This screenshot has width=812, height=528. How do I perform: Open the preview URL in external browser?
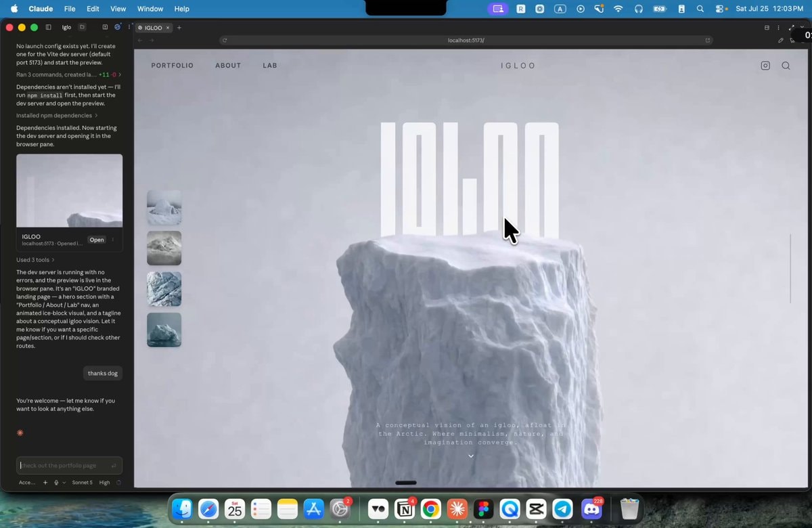pos(708,41)
